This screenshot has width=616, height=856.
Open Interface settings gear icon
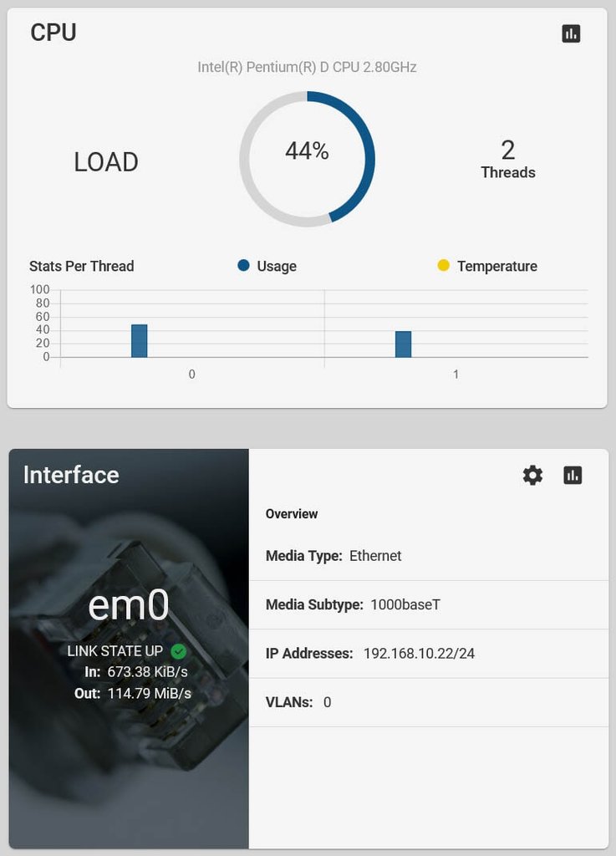(532, 476)
